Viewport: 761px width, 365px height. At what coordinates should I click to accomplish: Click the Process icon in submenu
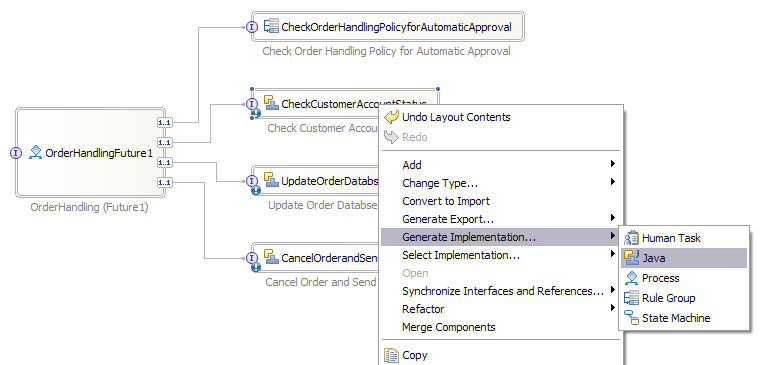(631, 278)
